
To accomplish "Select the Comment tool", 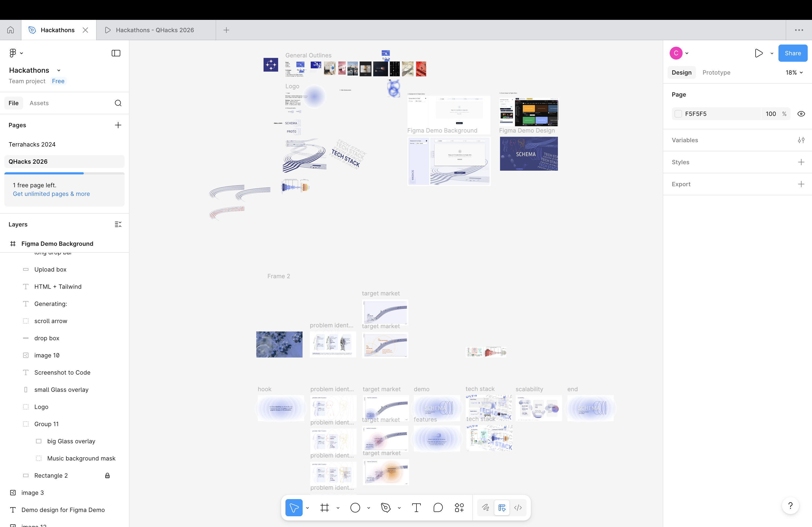I will tap(438, 508).
